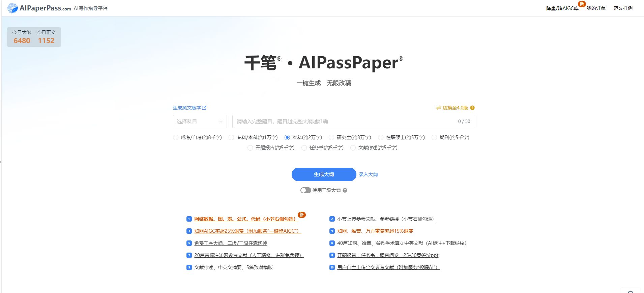644x293 pixels.
Task: Click 切换至4.0版 link
Action: (x=456, y=108)
